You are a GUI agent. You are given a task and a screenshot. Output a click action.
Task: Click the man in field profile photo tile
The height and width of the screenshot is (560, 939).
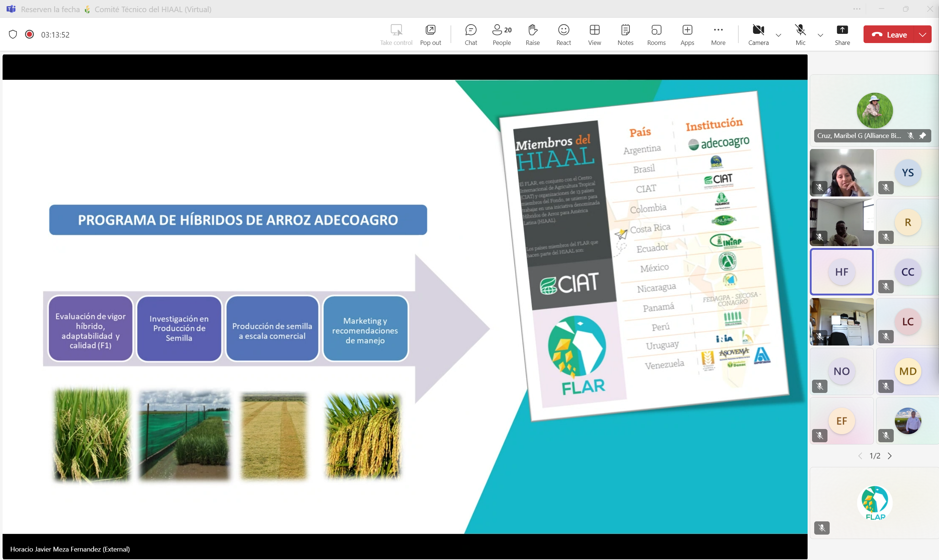pyautogui.click(x=907, y=421)
